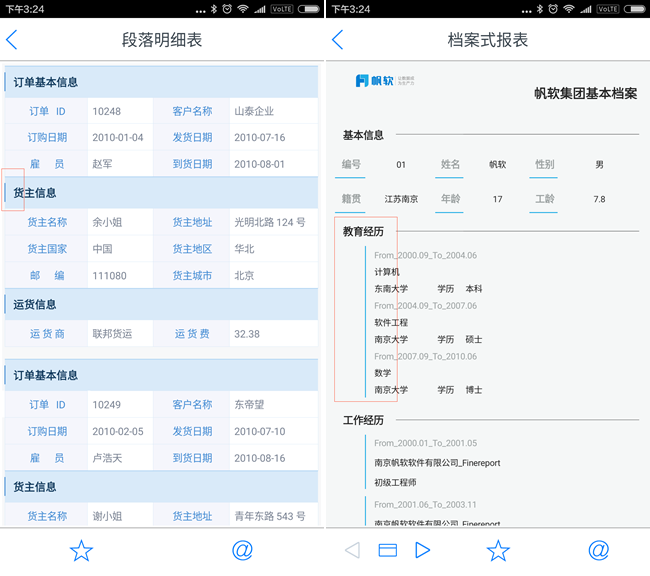Select postal code 111080
The image size is (650, 576).
[x=109, y=275]
